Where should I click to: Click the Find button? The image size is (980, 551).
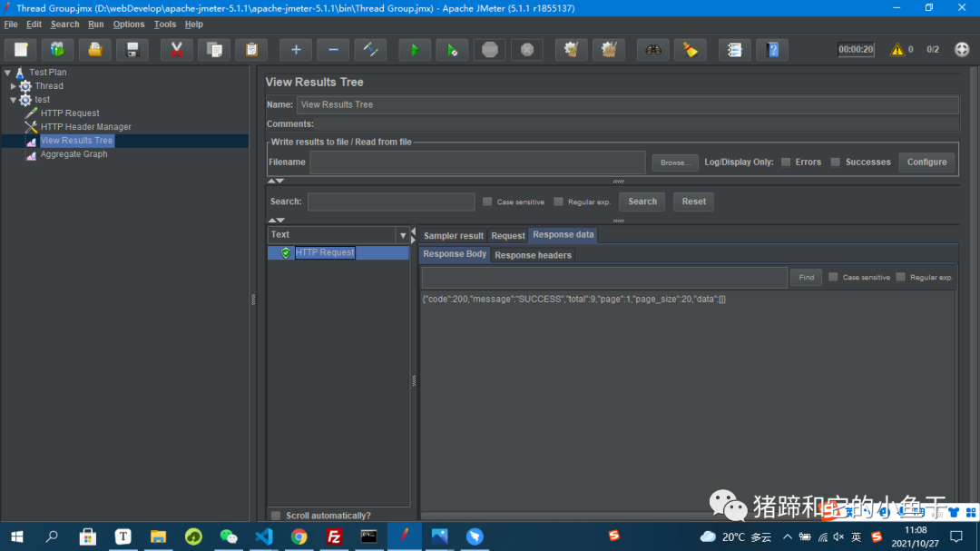point(807,277)
